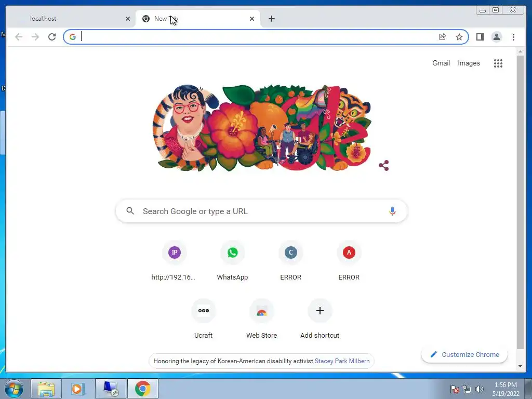The image size is (532, 399).
Task: Click the page scrollbar up arrow
Action: [520, 51]
